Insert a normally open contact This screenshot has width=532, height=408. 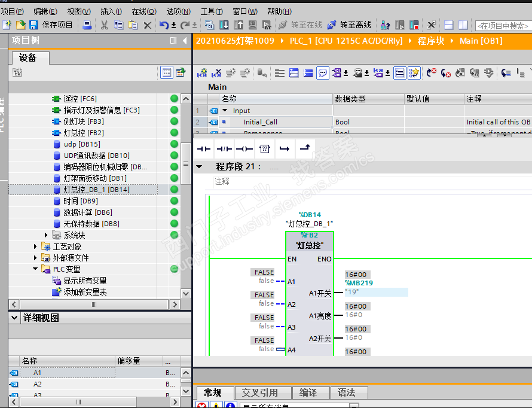pos(204,148)
